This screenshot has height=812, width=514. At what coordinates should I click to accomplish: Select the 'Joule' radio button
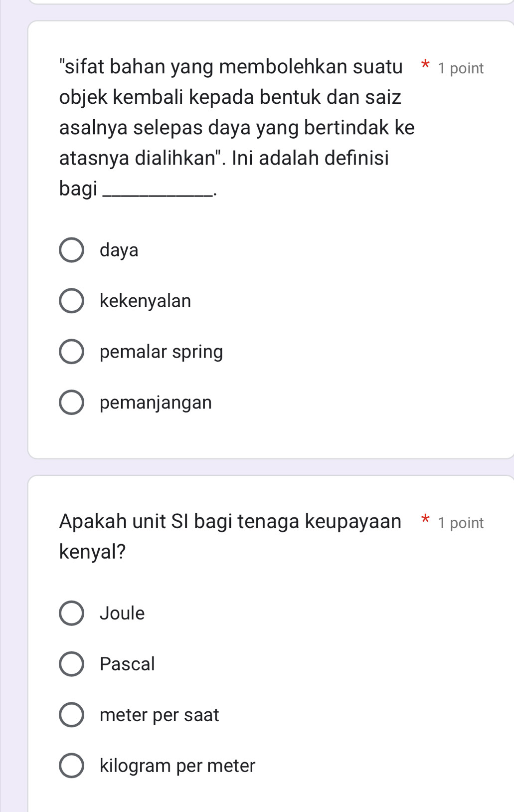pos(71,613)
